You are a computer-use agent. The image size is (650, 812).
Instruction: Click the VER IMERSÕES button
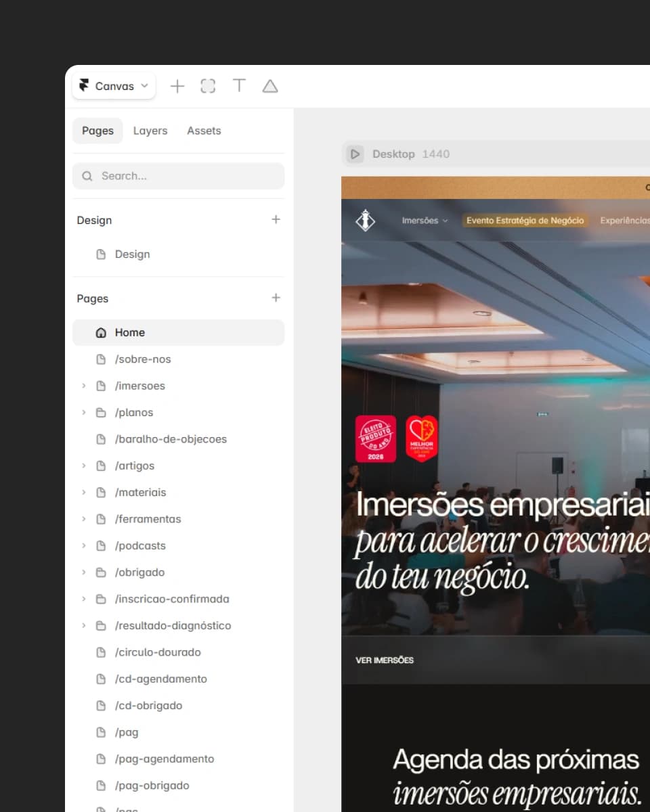point(385,660)
